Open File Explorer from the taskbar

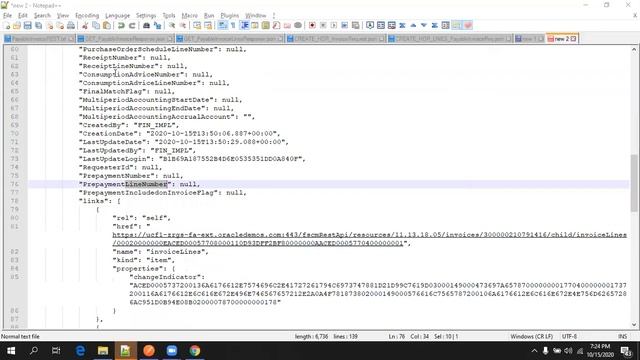(103, 351)
